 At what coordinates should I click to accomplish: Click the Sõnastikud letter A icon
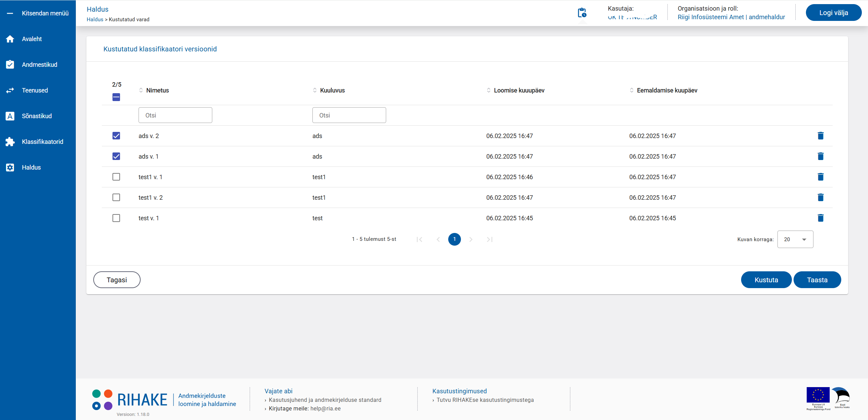10,116
